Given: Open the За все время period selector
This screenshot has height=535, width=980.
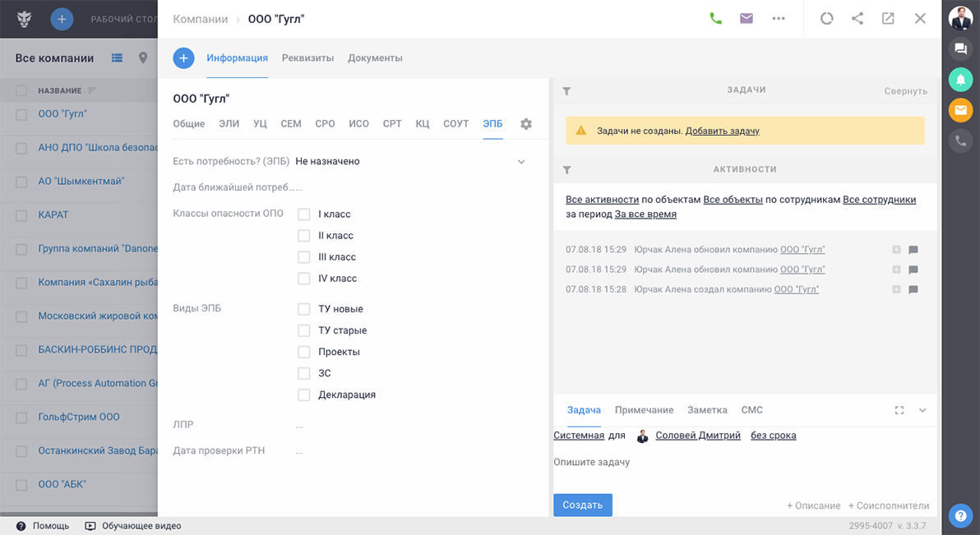Looking at the screenshot, I should pos(645,214).
